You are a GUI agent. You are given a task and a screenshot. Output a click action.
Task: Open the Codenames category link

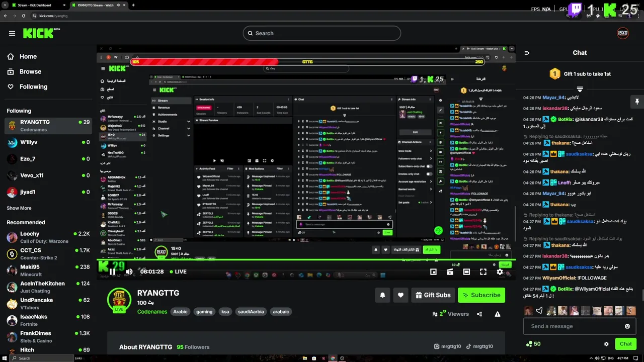click(x=152, y=312)
